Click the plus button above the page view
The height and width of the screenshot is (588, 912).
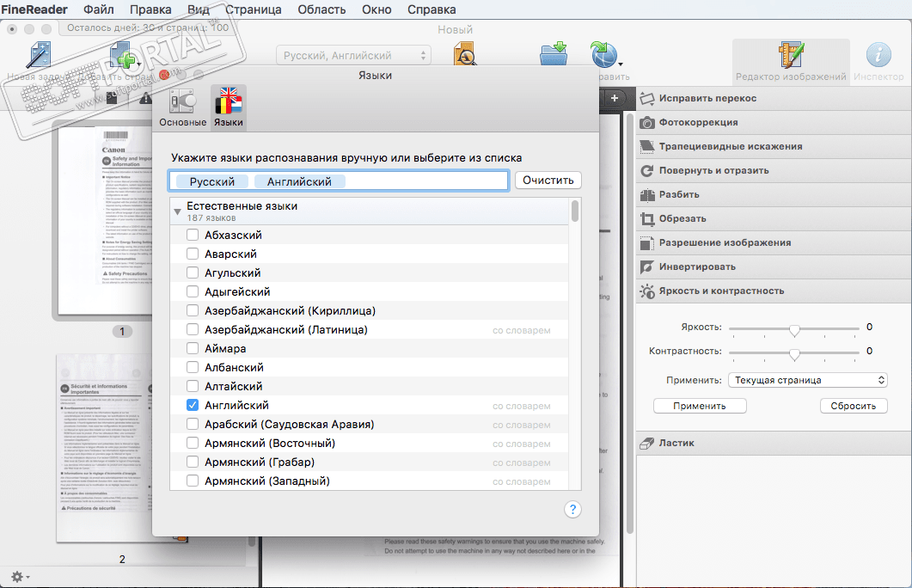tap(615, 98)
